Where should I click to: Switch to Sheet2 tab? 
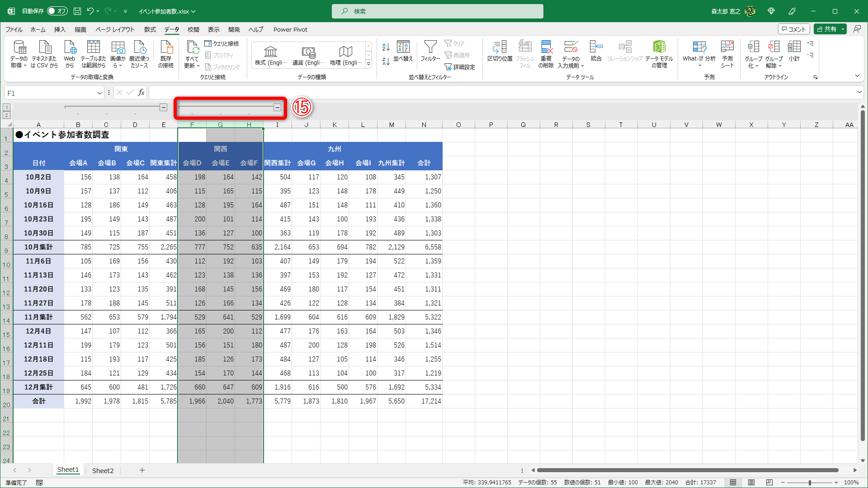click(x=103, y=470)
